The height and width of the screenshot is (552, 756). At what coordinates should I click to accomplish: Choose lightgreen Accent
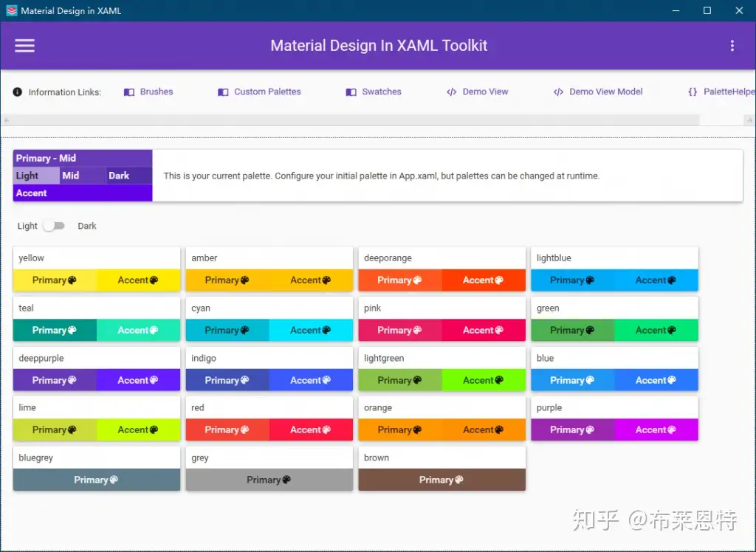pos(484,380)
